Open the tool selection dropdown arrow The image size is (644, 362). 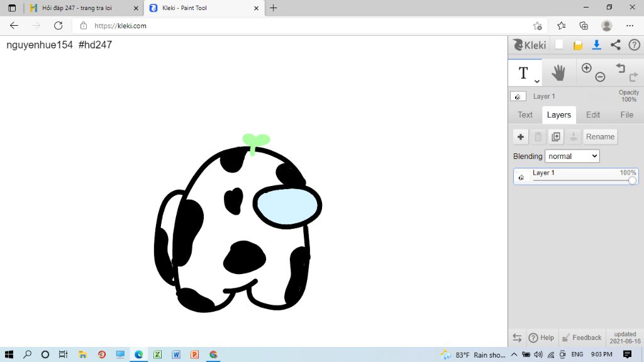click(x=537, y=81)
